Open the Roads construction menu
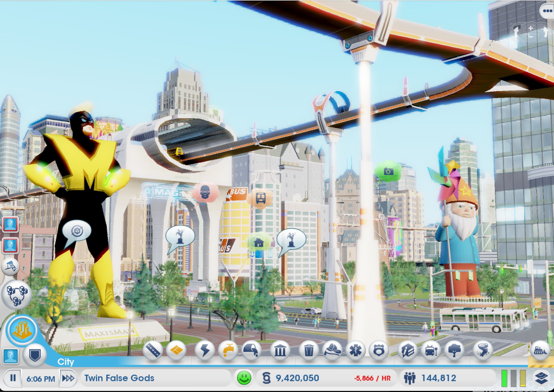Image resolution: width=554 pixels, height=392 pixels. 153,350
